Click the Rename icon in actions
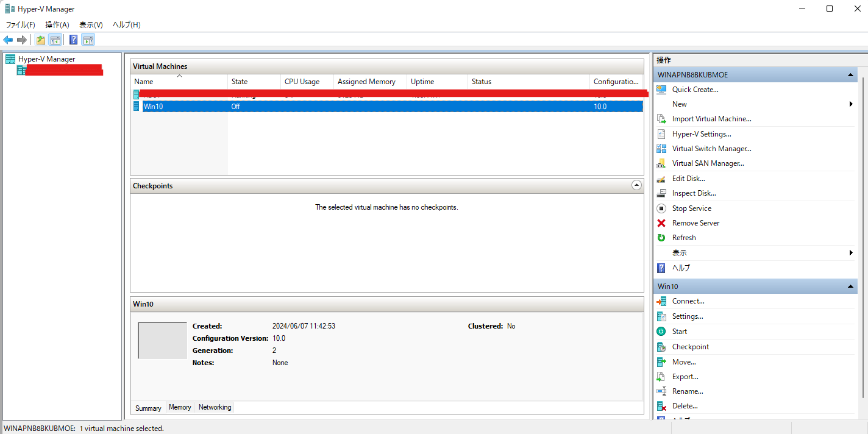The image size is (868, 434). point(661,391)
